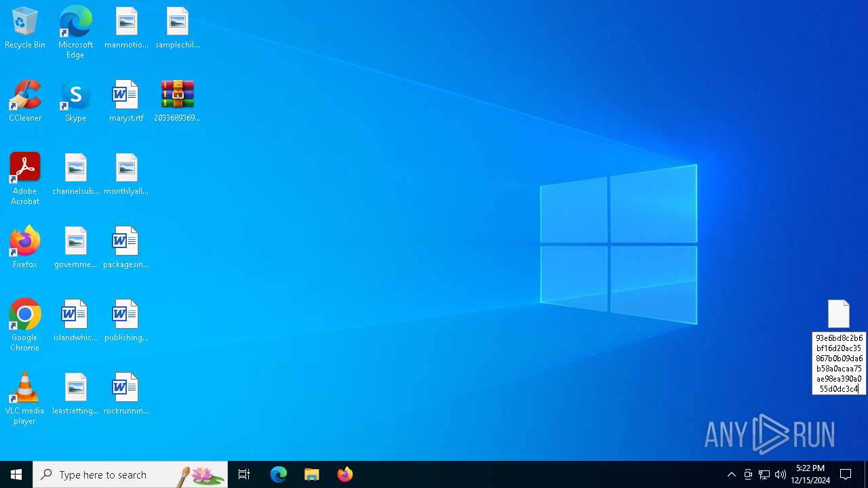Select the channelsub... image file icon
The width and height of the screenshot is (868, 488).
75,175
